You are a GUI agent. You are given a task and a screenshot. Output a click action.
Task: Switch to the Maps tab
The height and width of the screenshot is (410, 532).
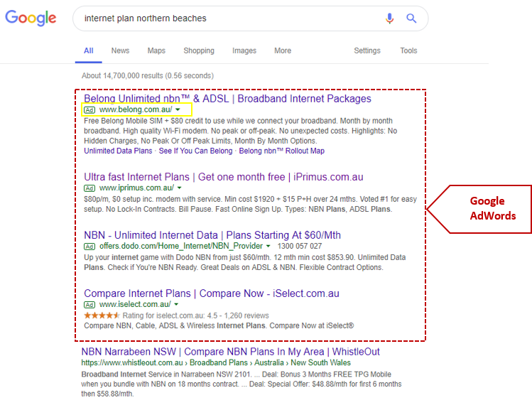pyautogui.click(x=156, y=50)
